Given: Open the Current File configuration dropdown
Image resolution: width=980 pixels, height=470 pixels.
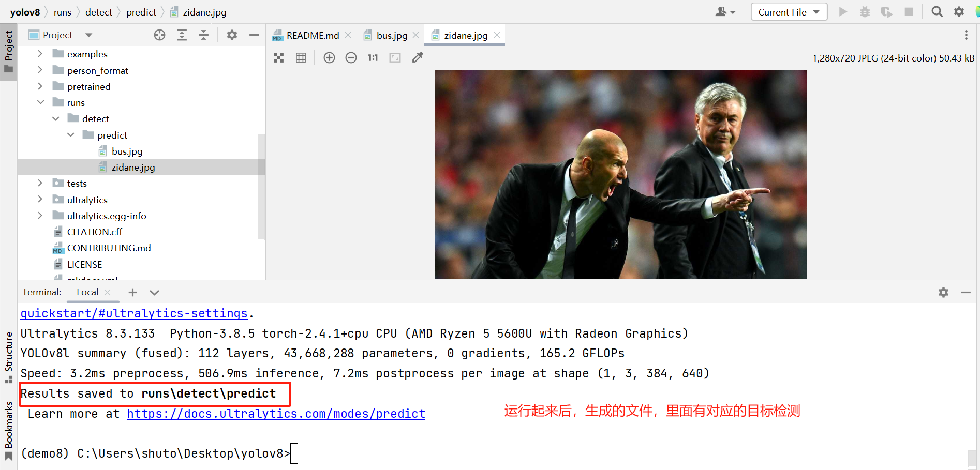Looking at the screenshot, I should click(789, 11).
